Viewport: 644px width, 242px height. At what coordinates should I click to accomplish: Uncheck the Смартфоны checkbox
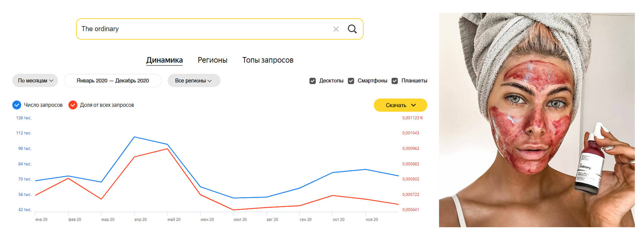(351, 81)
